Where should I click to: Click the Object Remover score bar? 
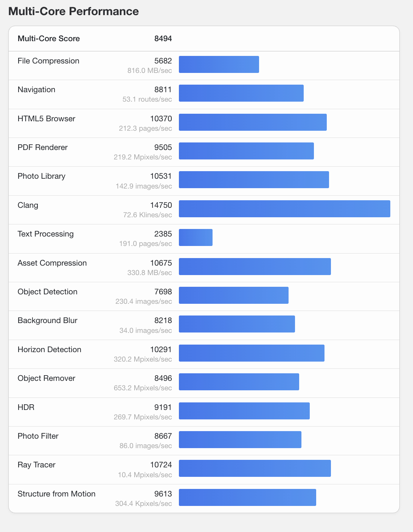click(x=239, y=382)
